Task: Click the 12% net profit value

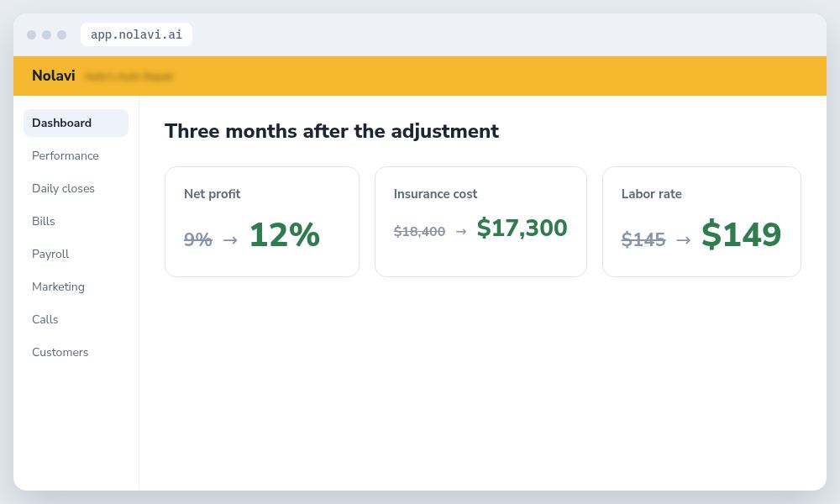Action: click(x=285, y=234)
